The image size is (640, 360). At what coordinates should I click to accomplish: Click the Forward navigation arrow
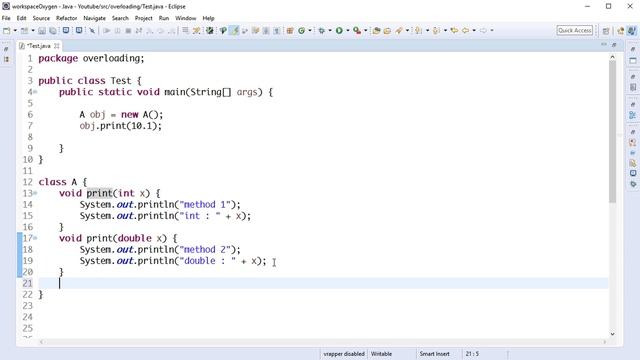tap(483, 31)
